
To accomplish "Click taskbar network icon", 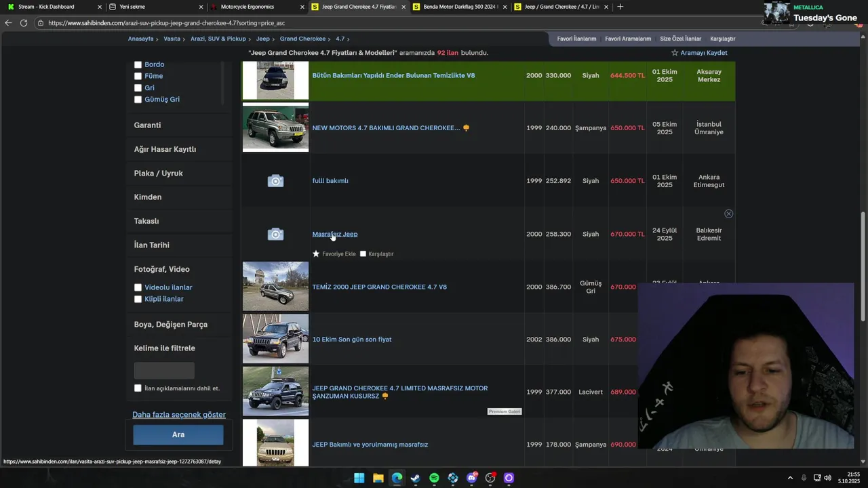I will click(817, 478).
